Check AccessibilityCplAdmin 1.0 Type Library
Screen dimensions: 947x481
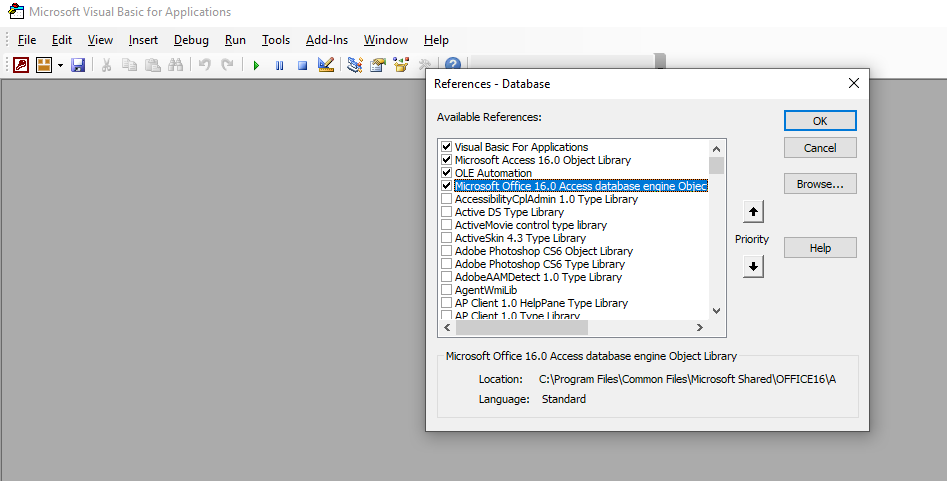pyautogui.click(x=446, y=199)
